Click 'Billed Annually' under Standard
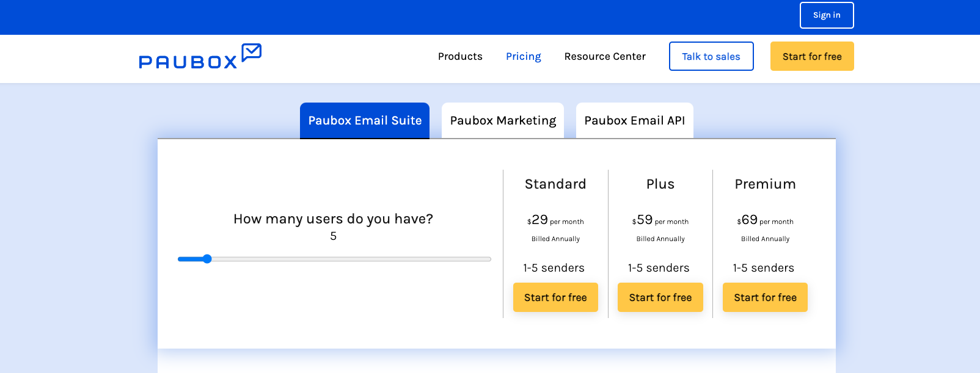Image resolution: width=980 pixels, height=373 pixels. (x=555, y=239)
